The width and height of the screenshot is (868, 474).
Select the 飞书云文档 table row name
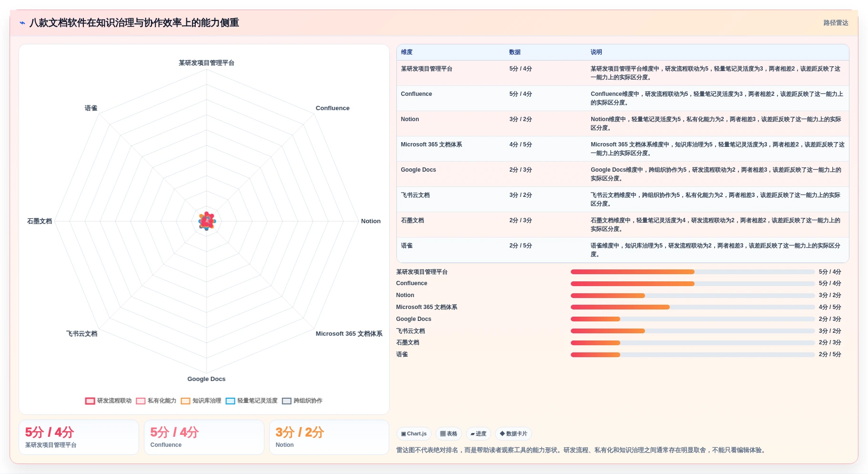pyautogui.click(x=415, y=195)
